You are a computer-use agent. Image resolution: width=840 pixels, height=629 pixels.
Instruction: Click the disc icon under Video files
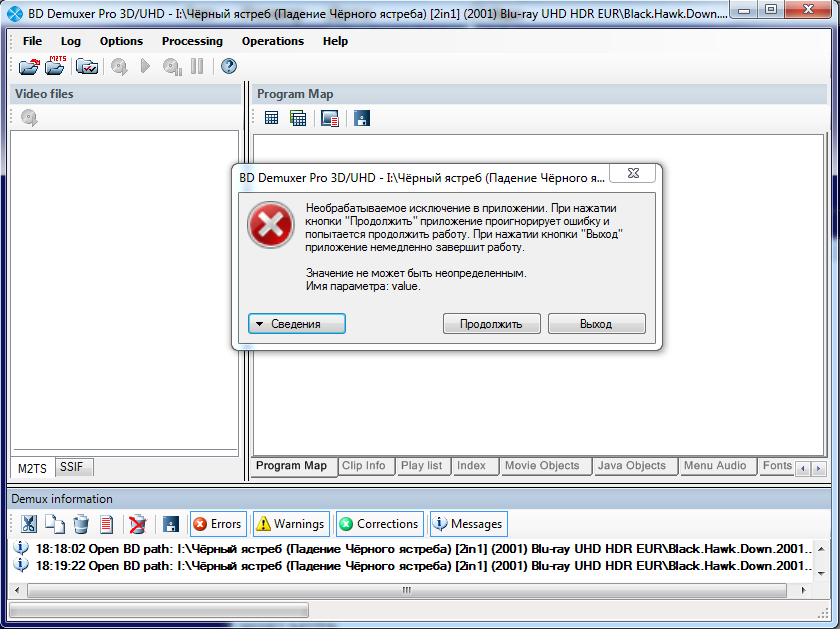pos(29,117)
